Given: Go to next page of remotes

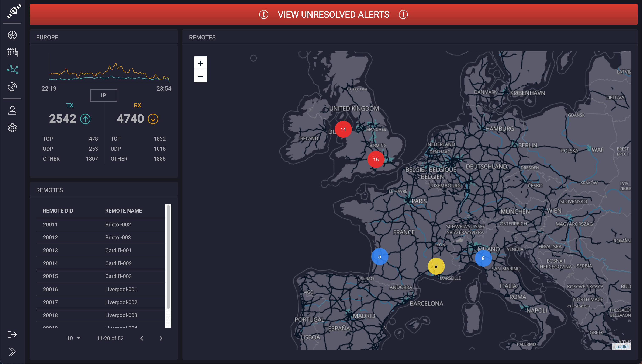Looking at the screenshot, I should click(161, 338).
